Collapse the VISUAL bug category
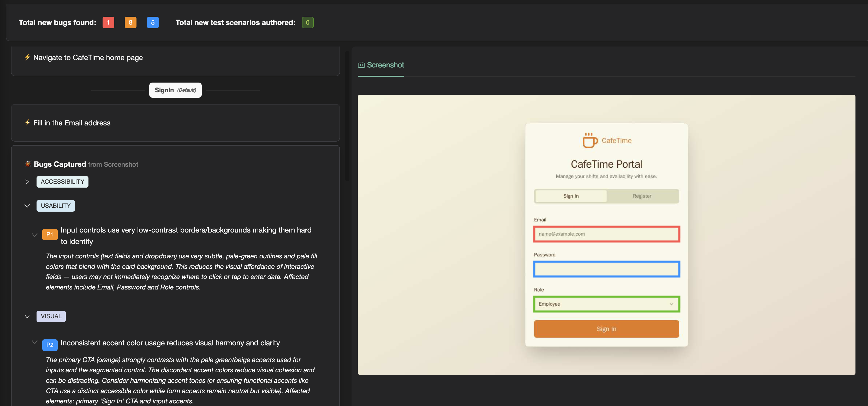The image size is (868, 406). (27, 316)
